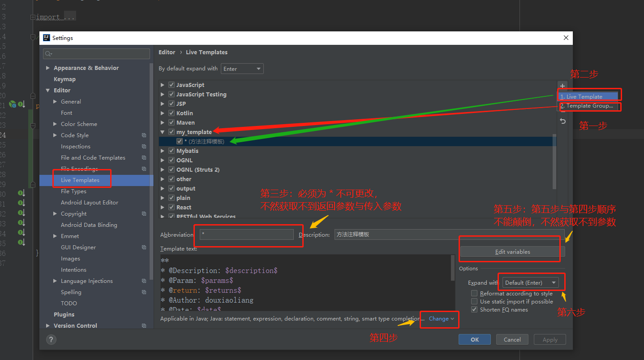This screenshot has height=360, width=644.
Task: Click copy icon beside Copyright
Action: [144, 214]
